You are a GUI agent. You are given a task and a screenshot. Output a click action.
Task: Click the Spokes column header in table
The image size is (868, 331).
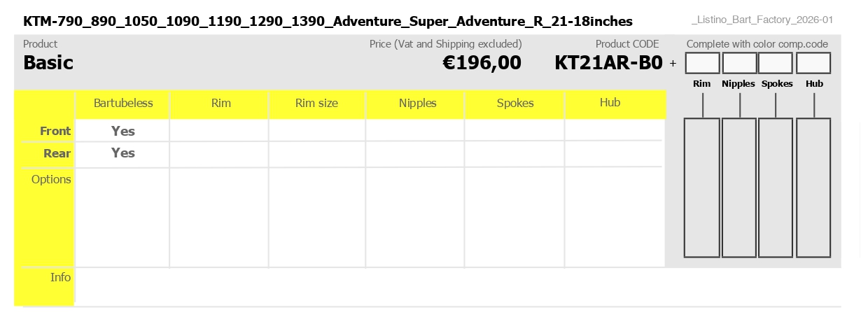(515, 104)
